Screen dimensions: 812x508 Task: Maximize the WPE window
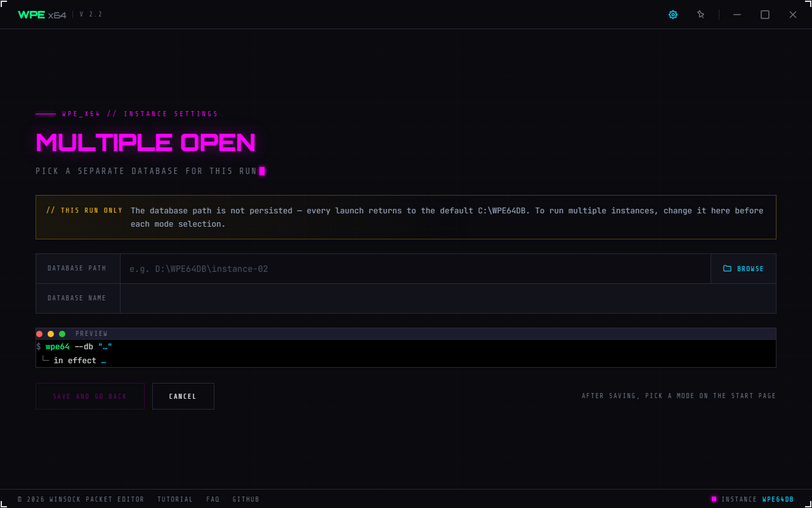(765, 15)
